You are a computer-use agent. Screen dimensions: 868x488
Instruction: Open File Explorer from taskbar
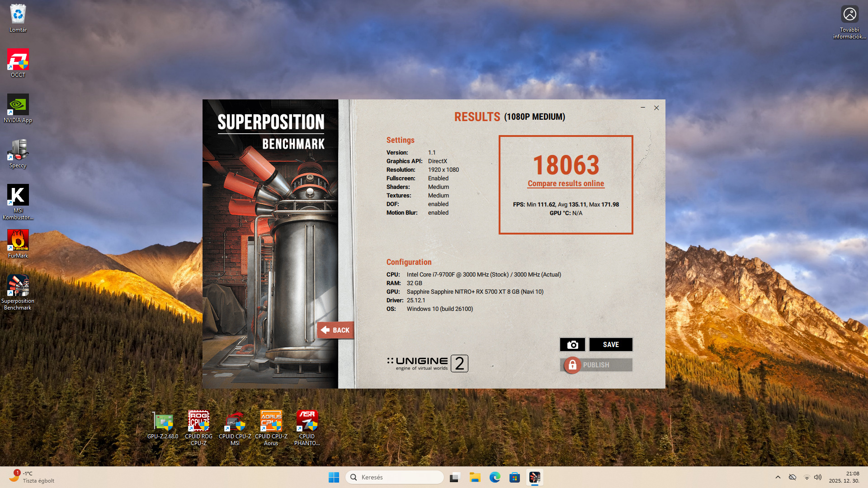click(475, 477)
